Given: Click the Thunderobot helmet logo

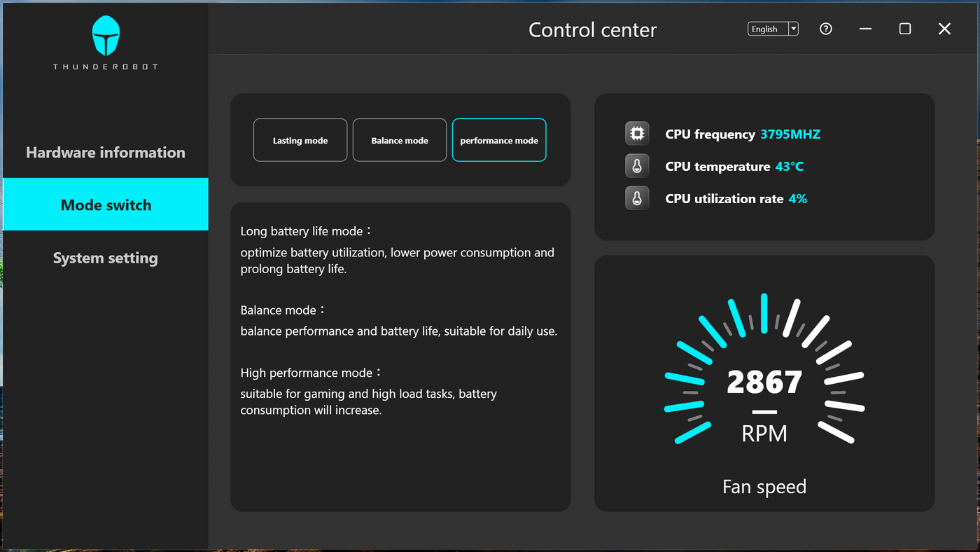Looking at the screenshot, I should click(x=106, y=36).
